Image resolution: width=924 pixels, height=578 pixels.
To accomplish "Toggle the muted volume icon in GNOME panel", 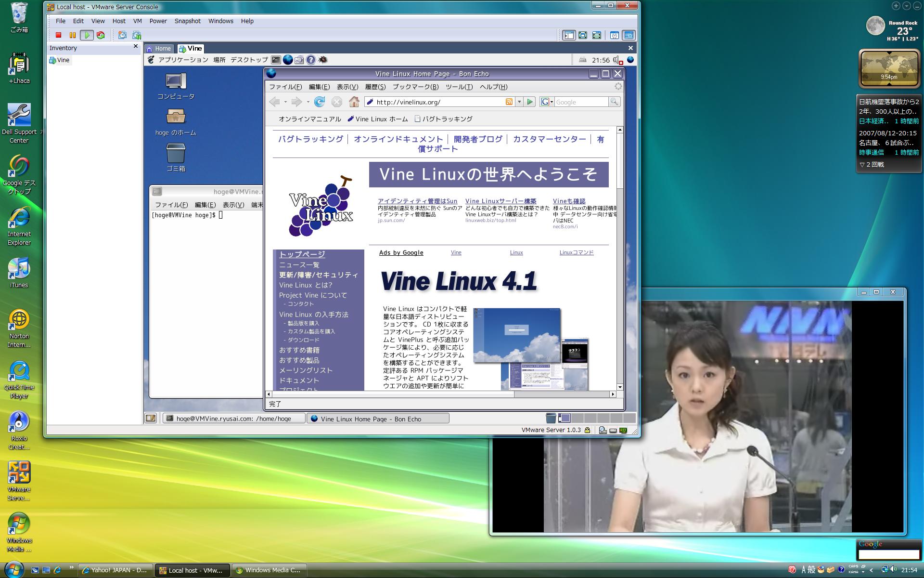I will (617, 60).
